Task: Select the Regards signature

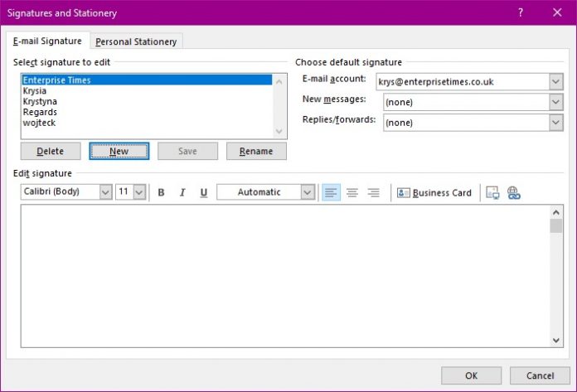Action: (147, 112)
